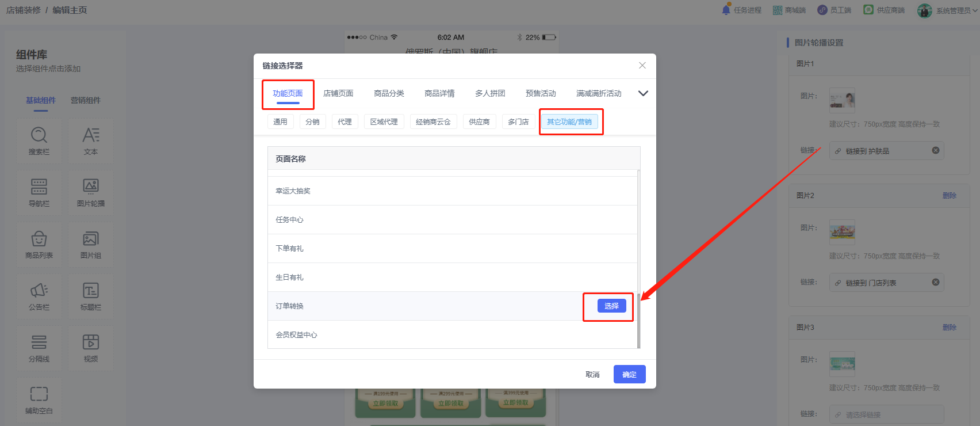Click the 链接到 护肤品 link field
The image size is (980, 426).
tap(886, 150)
